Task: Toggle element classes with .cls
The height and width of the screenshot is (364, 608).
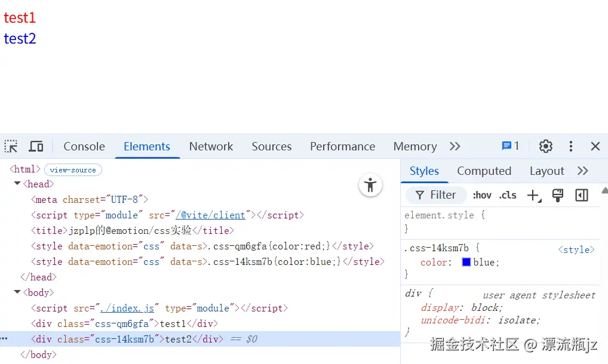Action: pyautogui.click(x=508, y=195)
